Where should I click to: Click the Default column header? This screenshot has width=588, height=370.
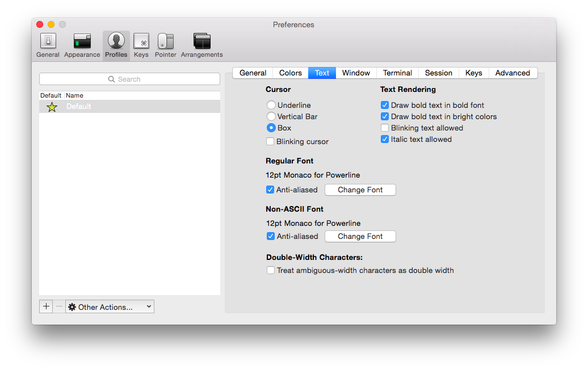51,95
